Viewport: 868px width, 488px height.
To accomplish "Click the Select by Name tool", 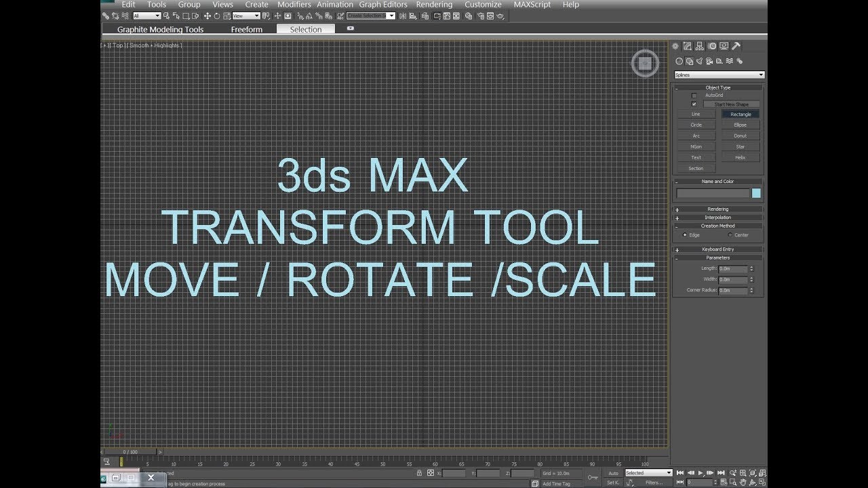I will point(176,16).
